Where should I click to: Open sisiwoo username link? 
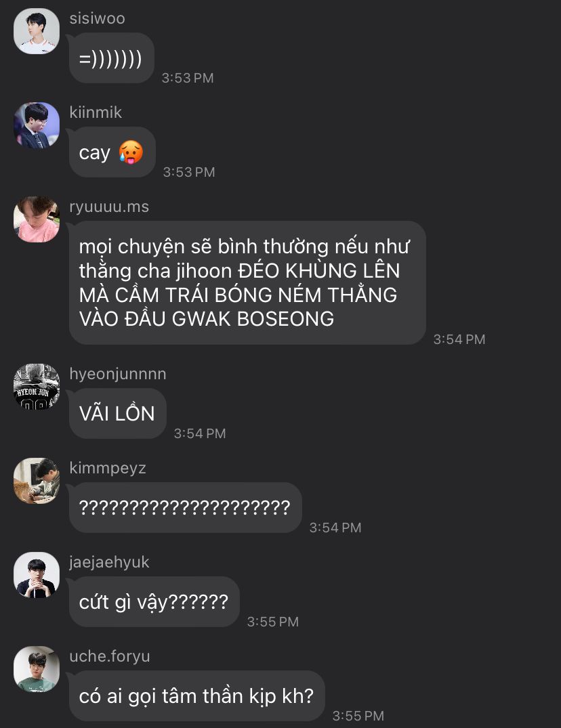(x=97, y=18)
